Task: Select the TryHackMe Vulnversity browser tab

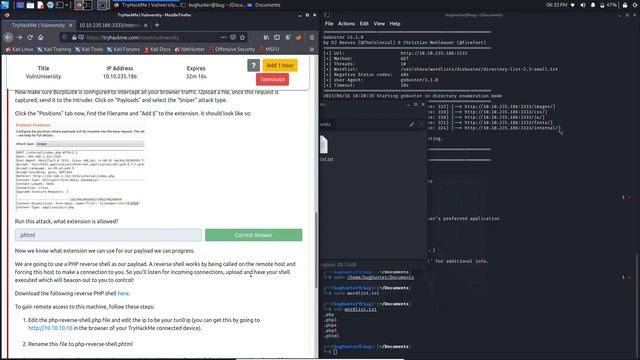Action: tap(38, 25)
